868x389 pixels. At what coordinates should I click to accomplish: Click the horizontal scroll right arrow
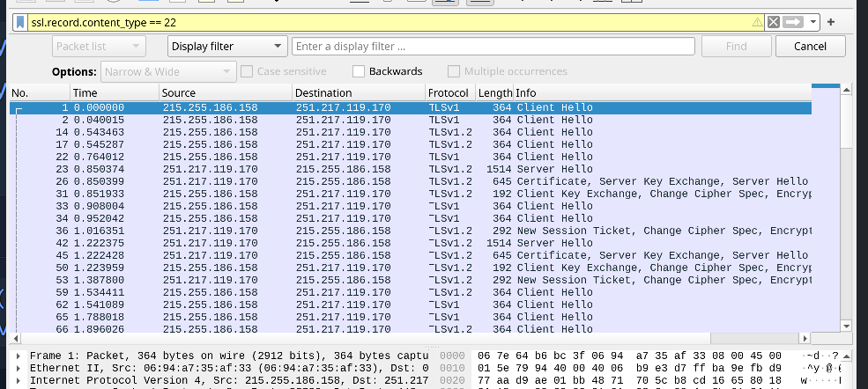805,338
